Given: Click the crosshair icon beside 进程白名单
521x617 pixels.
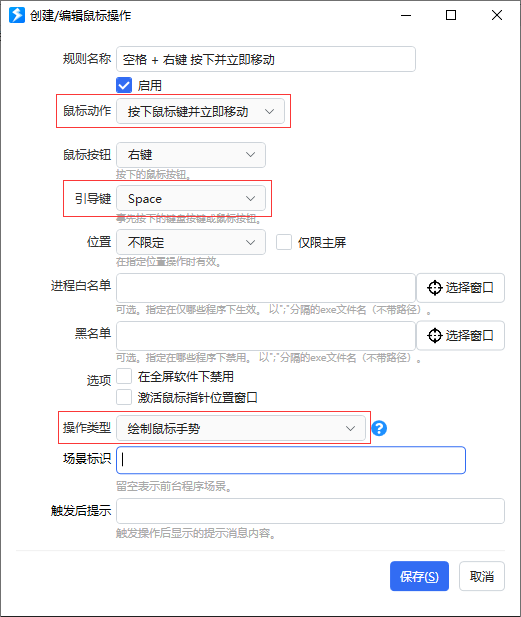Looking at the screenshot, I should [434, 288].
